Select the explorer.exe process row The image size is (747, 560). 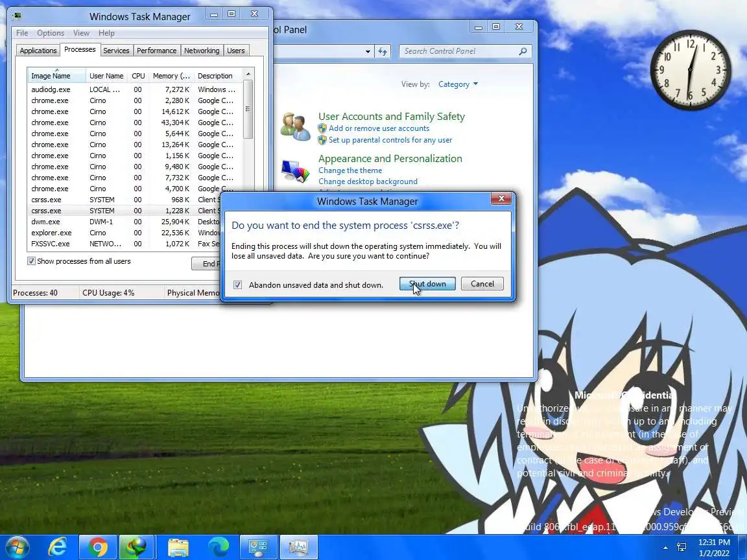pyautogui.click(x=124, y=233)
